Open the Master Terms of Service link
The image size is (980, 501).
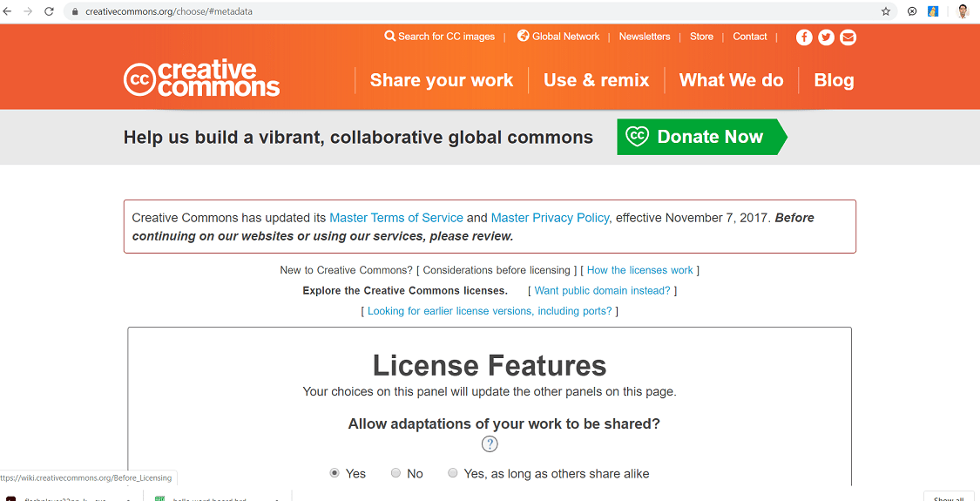coord(396,218)
